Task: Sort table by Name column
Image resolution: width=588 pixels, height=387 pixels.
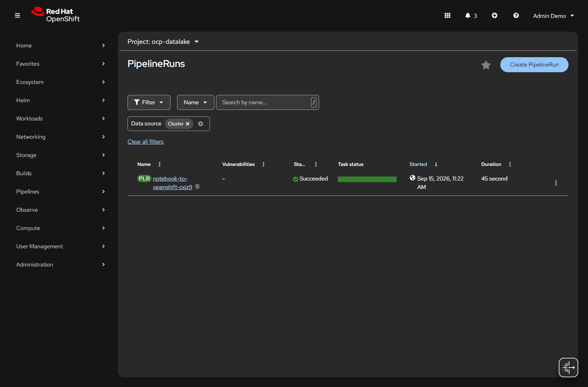Action: point(149,164)
